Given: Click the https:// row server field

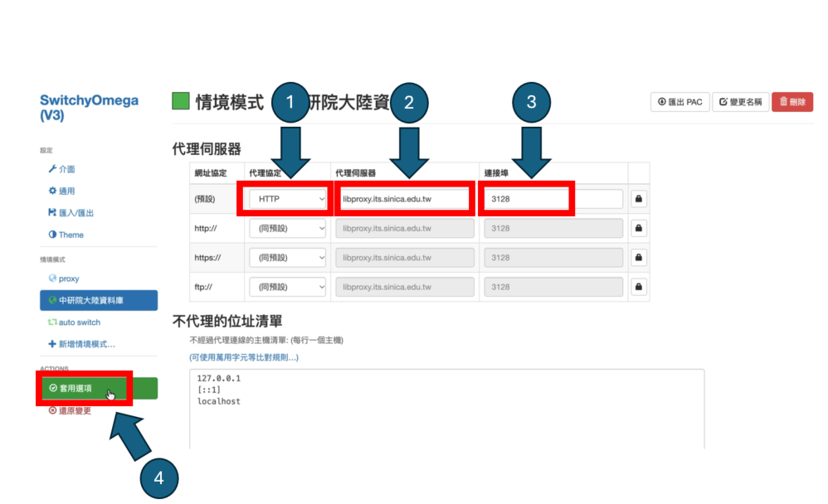Looking at the screenshot, I should click(405, 258).
